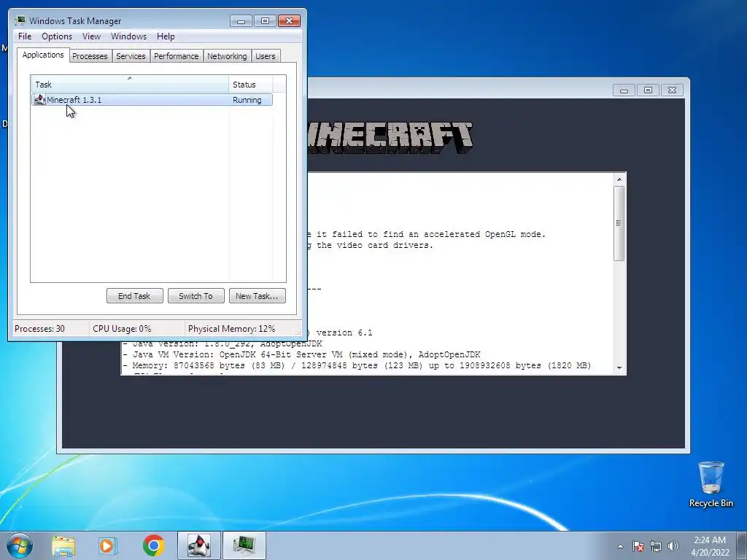Screen dimensions: 747x560
Task: Open the Options menu in Task Manager
Action: 57,36
